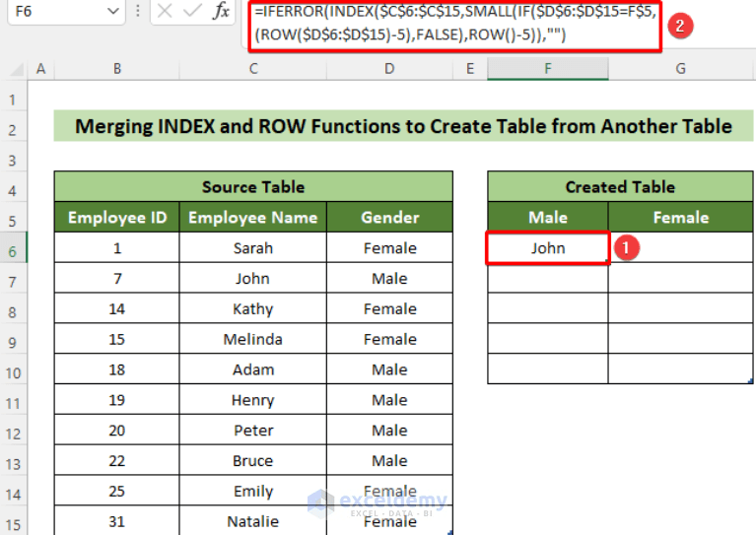This screenshot has height=535, width=756.
Task: Click the Gender cell in Adam's row
Action: point(389,369)
